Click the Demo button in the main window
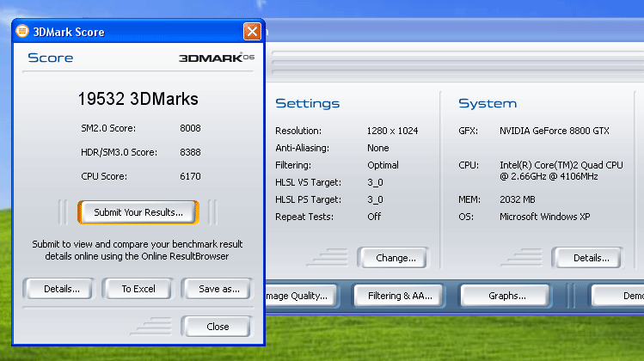Image resolution: width=644 pixels, height=361 pixels. coord(617,296)
